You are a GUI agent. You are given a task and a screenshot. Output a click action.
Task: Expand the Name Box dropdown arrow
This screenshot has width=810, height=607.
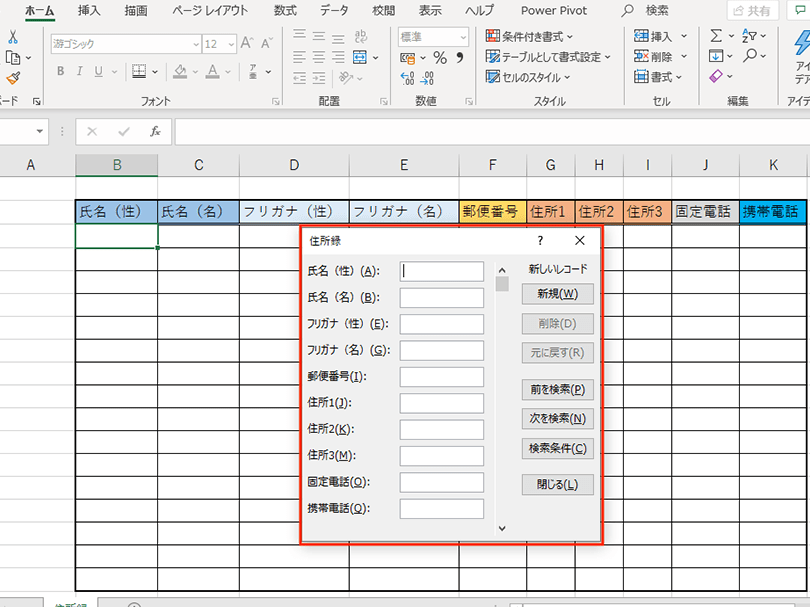coord(39,132)
